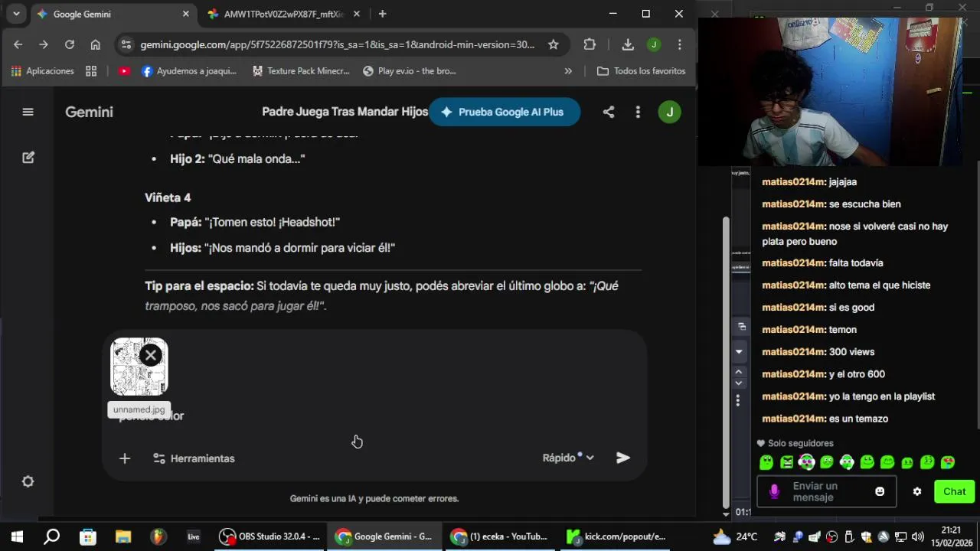Open Microsoft Store from taskbar

click(x=88, y=536)
